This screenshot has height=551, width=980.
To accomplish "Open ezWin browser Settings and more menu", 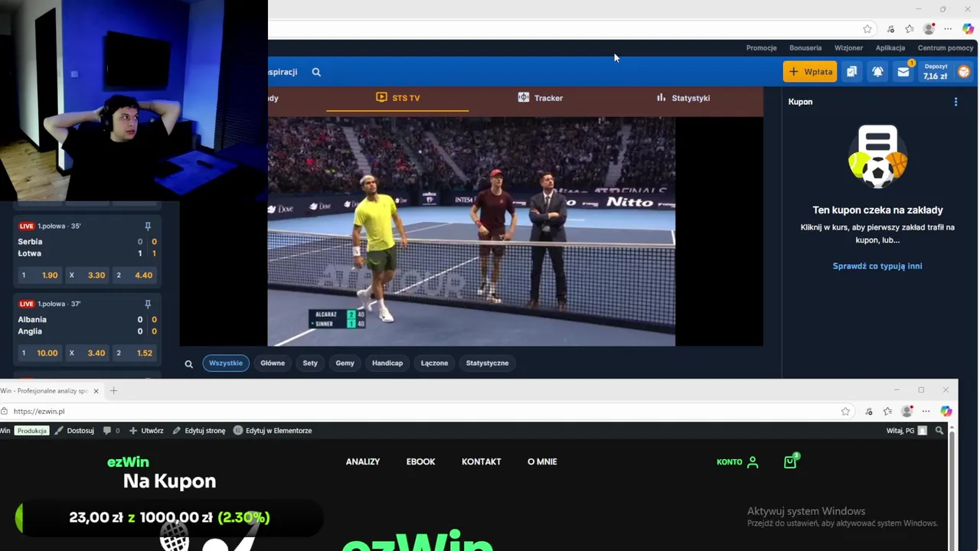I will (926, 412).
